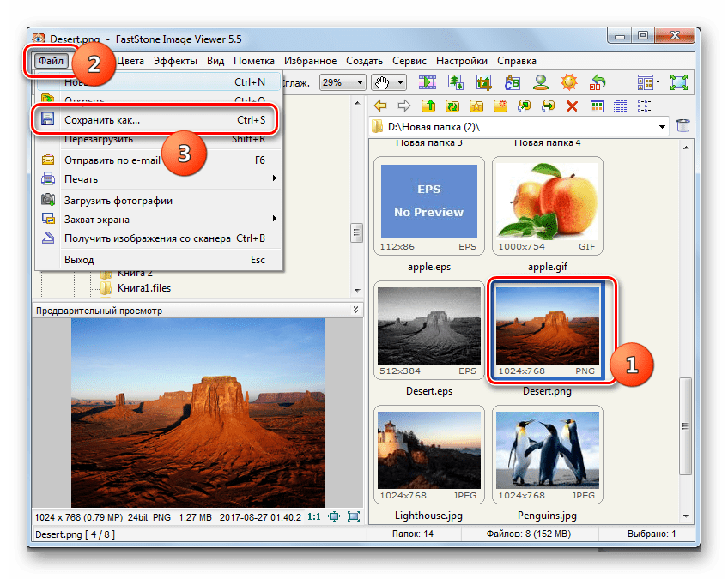
Task: Open the Файл menu
Action: pyautogui.click(x=51, y=61)
